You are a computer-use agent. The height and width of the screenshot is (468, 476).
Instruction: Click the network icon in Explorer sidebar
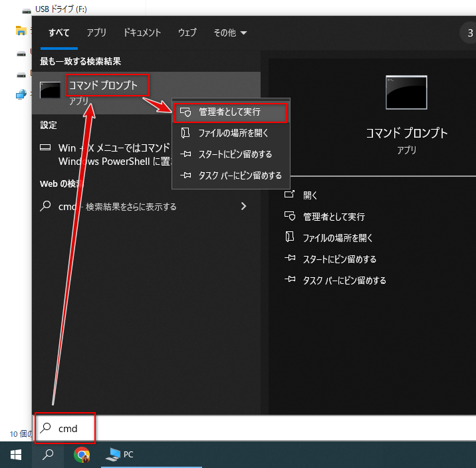pos(21,94)
